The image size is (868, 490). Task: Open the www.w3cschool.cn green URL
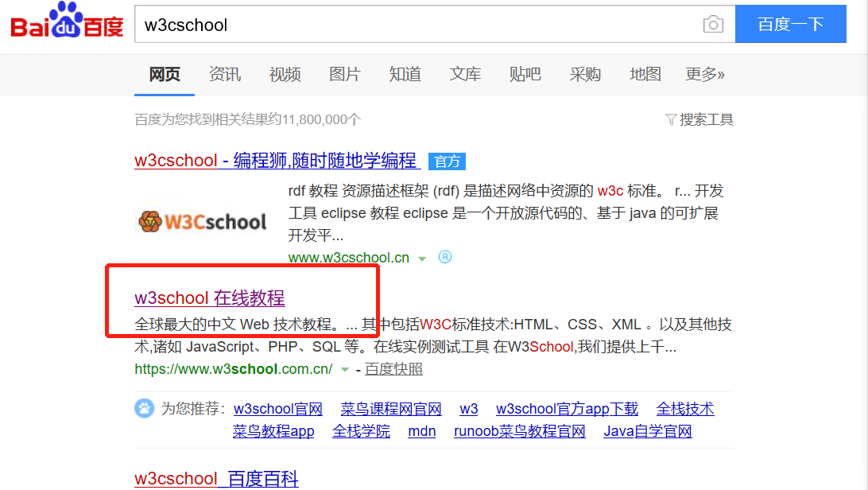click(x=349, y=258)
